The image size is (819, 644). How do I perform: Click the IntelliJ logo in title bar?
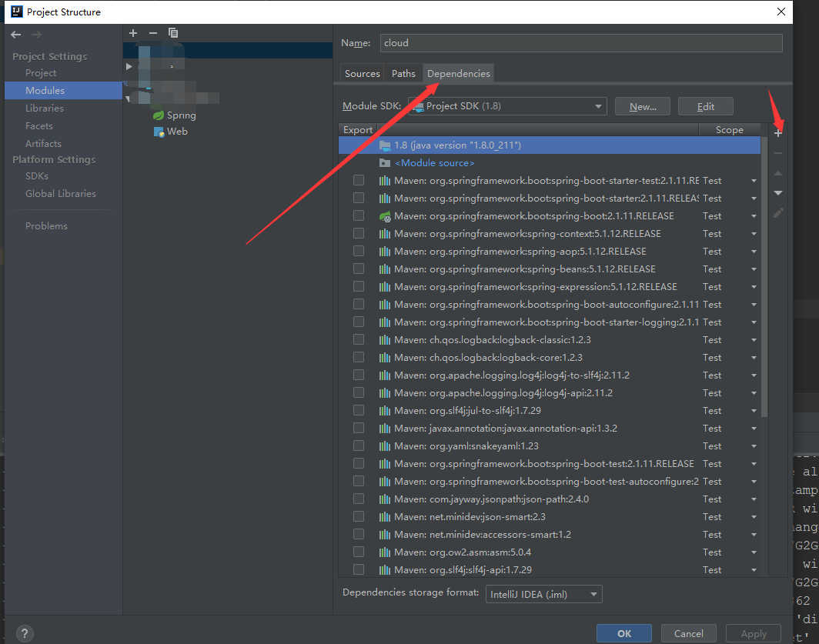tap(17, 12)
